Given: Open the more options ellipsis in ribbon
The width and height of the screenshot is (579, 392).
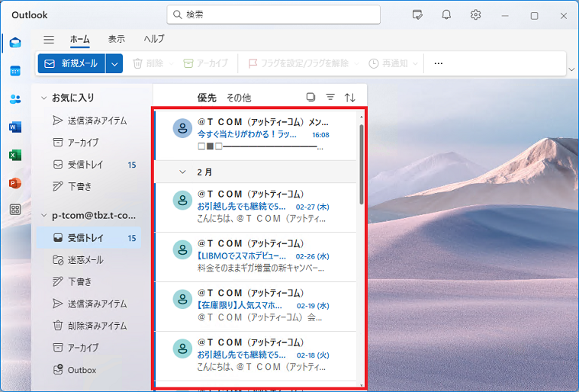Looking at the screenshot, I should 439,63.
